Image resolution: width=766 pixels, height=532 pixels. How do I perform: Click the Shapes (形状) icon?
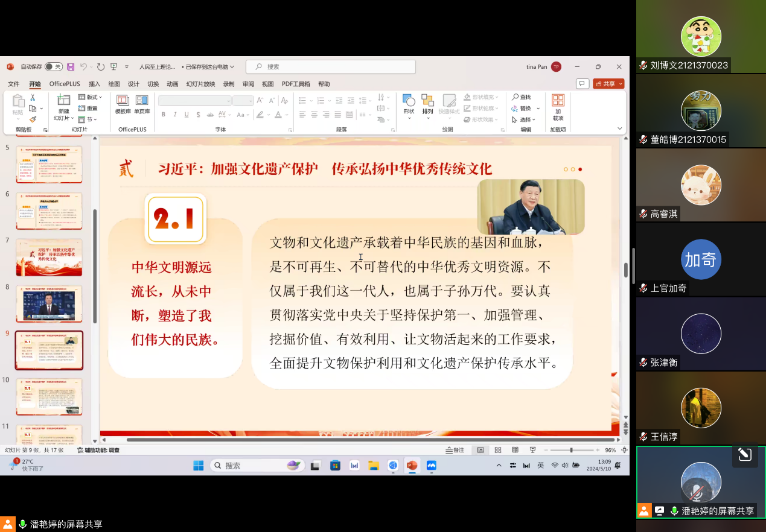pyautogui.click(x=409, y=104)
